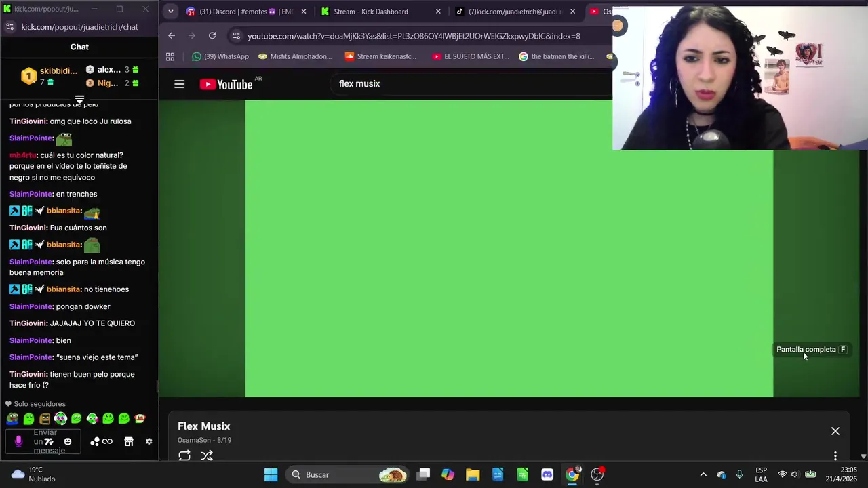Open the EL SUJETO MÁS EXT bookmark
868x488 pixels.
471,56
